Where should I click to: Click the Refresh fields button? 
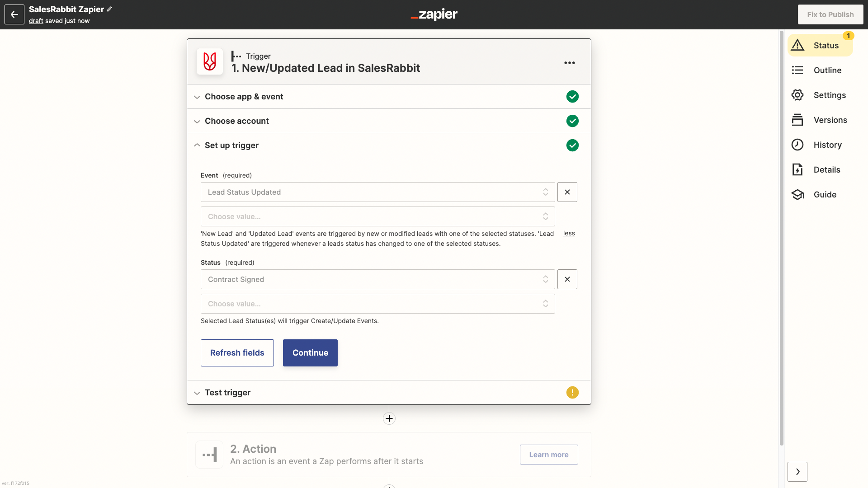[x=237, y=353]
